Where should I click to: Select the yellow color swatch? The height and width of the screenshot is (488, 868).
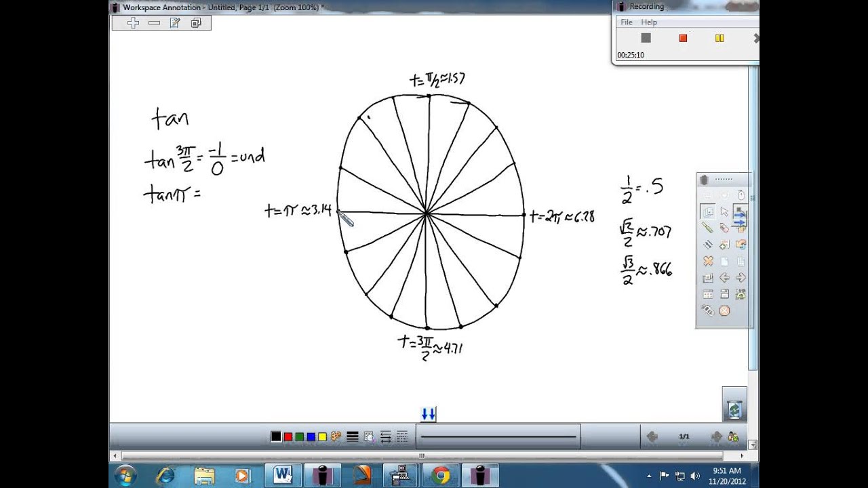322,437
